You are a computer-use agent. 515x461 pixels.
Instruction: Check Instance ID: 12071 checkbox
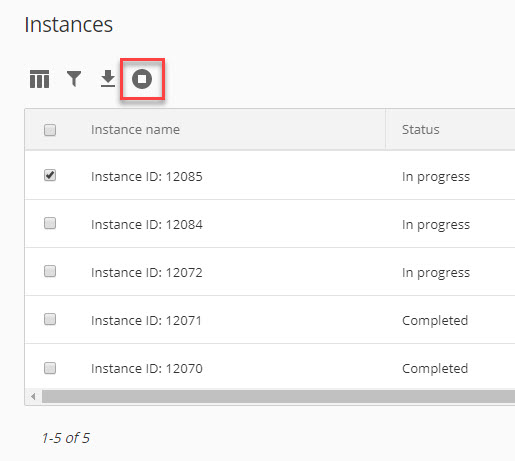(50, 319)
